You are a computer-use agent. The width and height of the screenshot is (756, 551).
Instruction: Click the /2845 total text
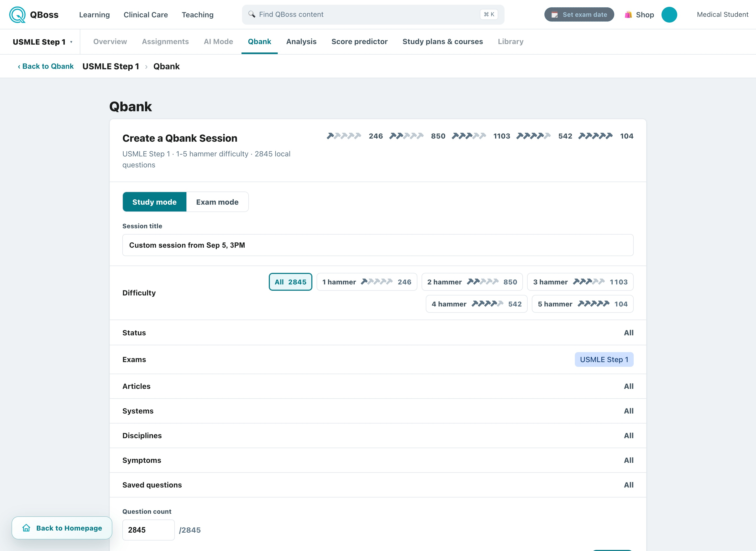(190, 530)
